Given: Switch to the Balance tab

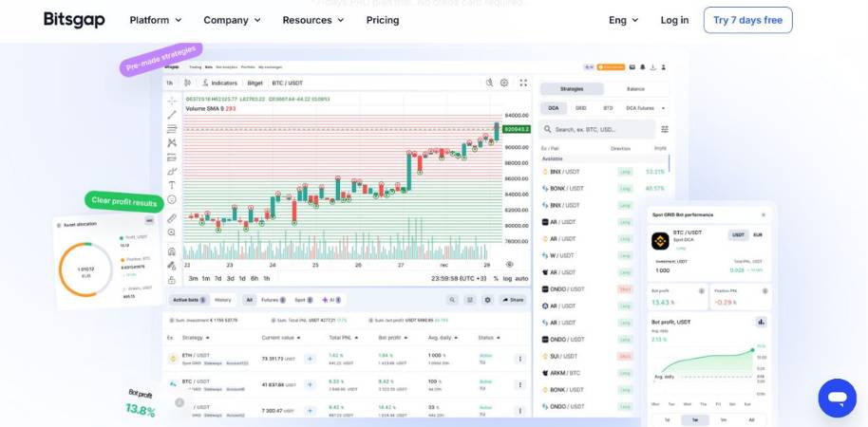Looking at the screenshot, I should click(x=635, y=88).
